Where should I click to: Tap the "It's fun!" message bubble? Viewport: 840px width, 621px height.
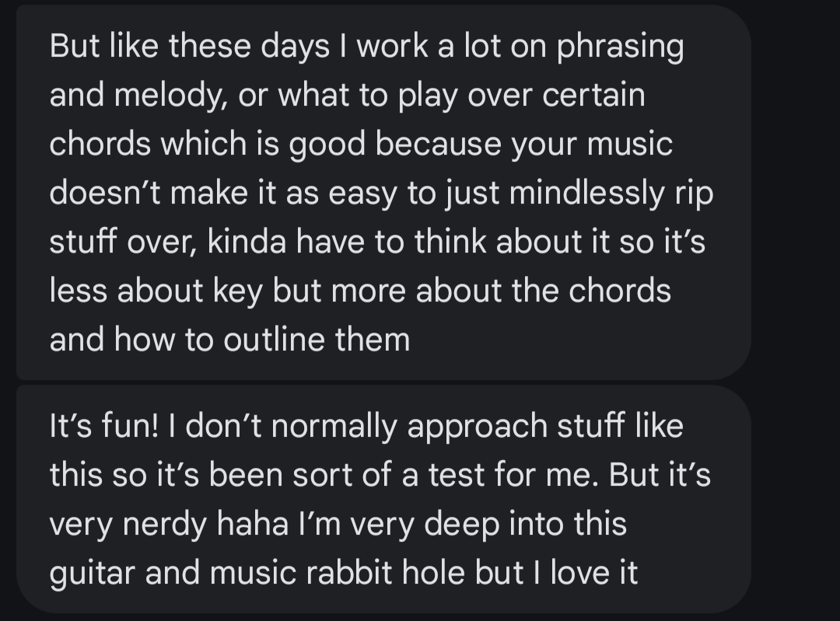381,500
